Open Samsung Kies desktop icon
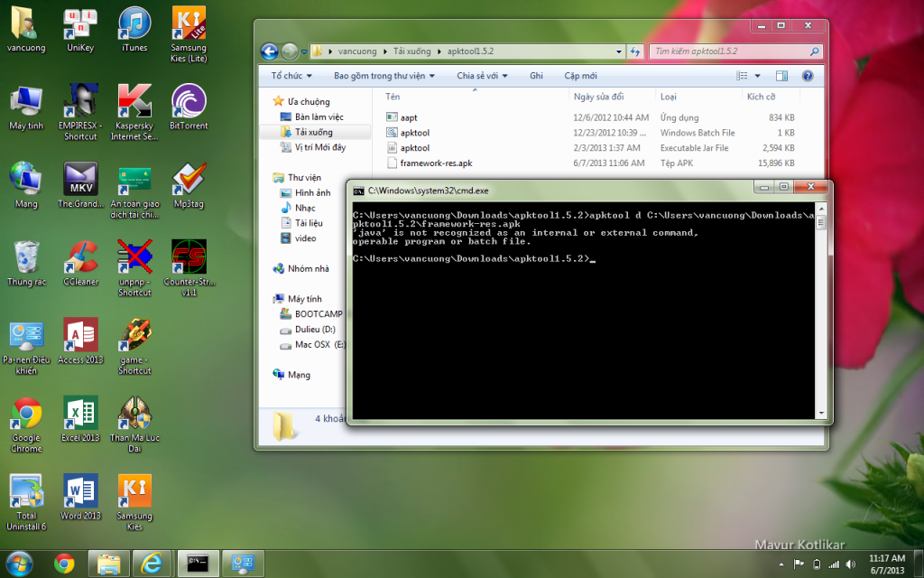Image resolution: width=924 pixels, height=578 pixels. [134, 502]
